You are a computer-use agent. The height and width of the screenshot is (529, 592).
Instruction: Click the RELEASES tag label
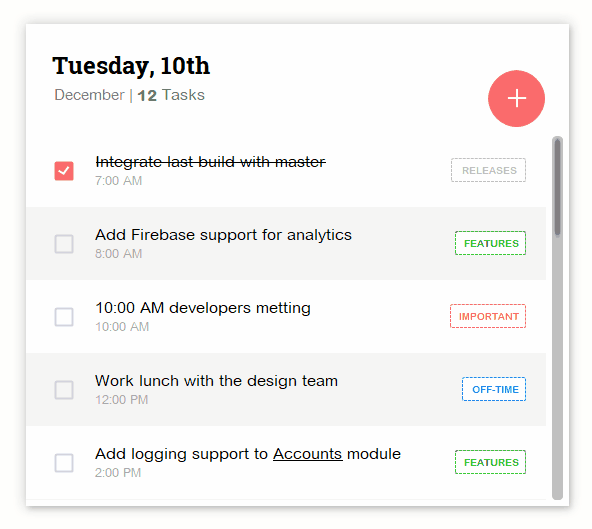click(x=489, y=170)
